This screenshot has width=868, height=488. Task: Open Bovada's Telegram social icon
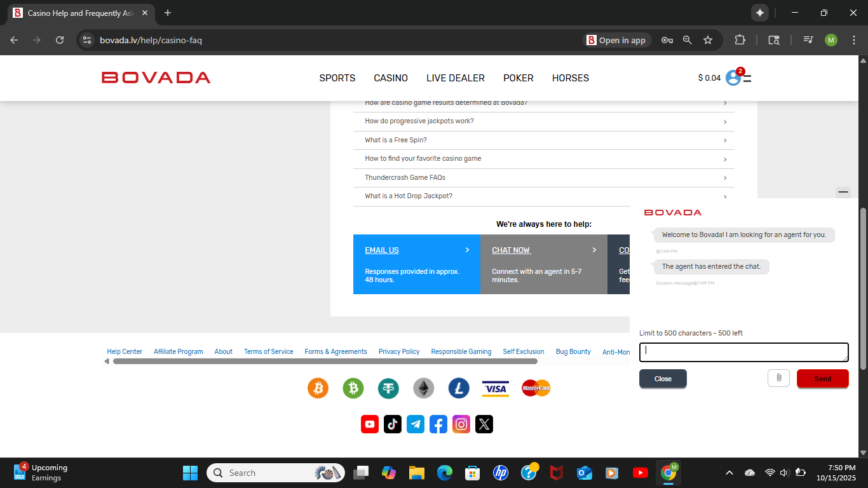click(x=416, y=424)
